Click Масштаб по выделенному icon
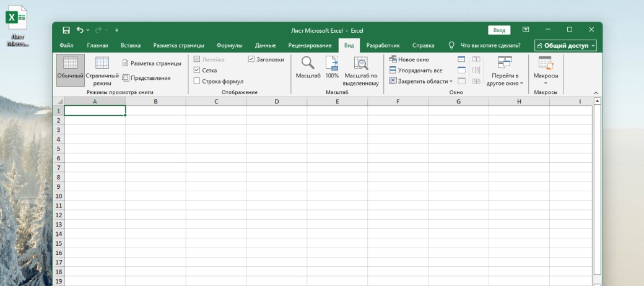644x286 pixels. click(x=360, y=63)
